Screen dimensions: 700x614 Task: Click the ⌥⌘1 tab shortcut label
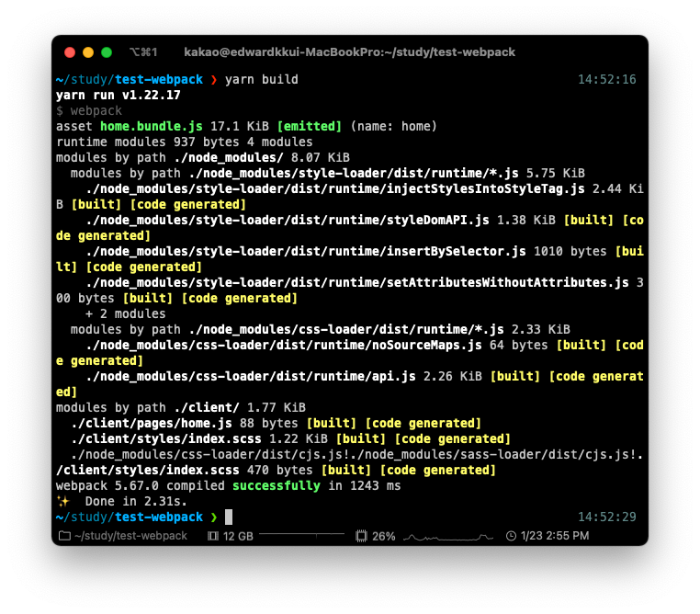point(143,52)
